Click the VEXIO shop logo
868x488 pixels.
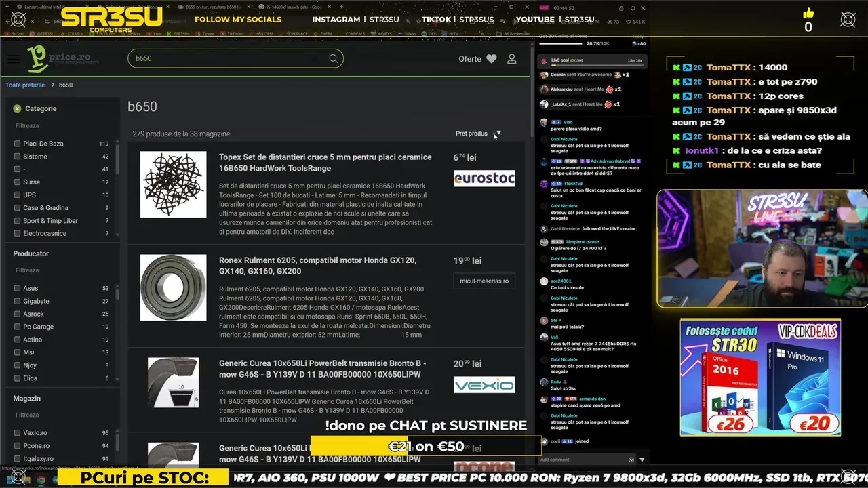[484, 385]
